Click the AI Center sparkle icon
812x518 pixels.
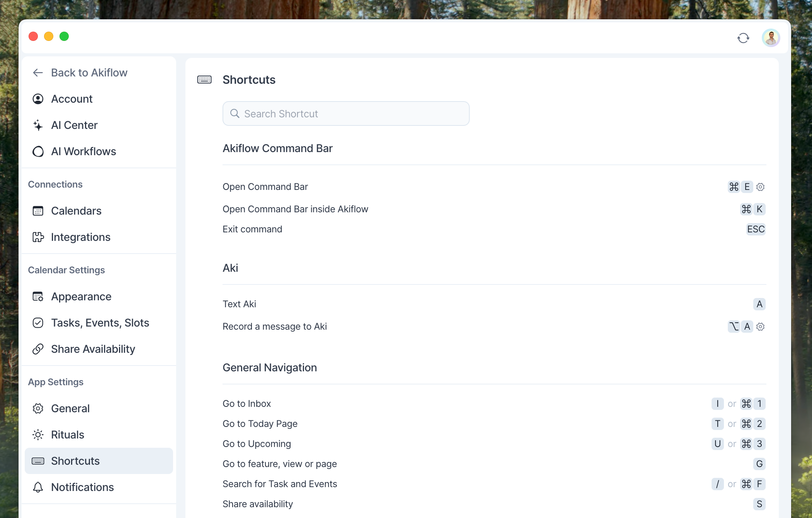pyautogui.click(x=38, y=125)
